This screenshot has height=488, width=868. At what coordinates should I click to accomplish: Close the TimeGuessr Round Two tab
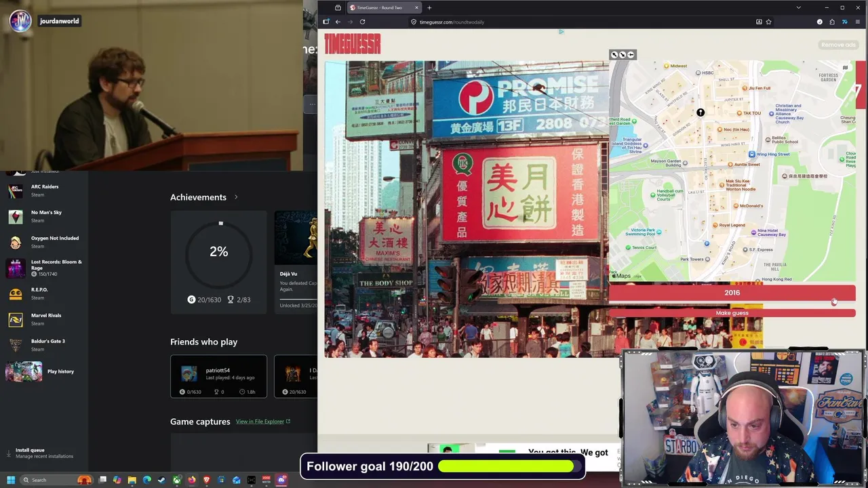point(416,7)
